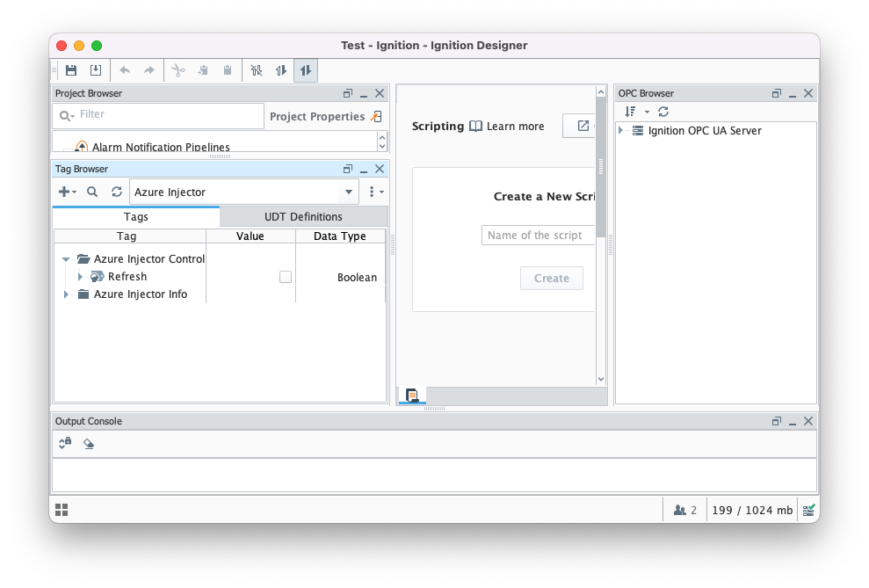Open the Azure Injector tag provider dropdown
The image size is (869, 588).
tap(349, 192)
